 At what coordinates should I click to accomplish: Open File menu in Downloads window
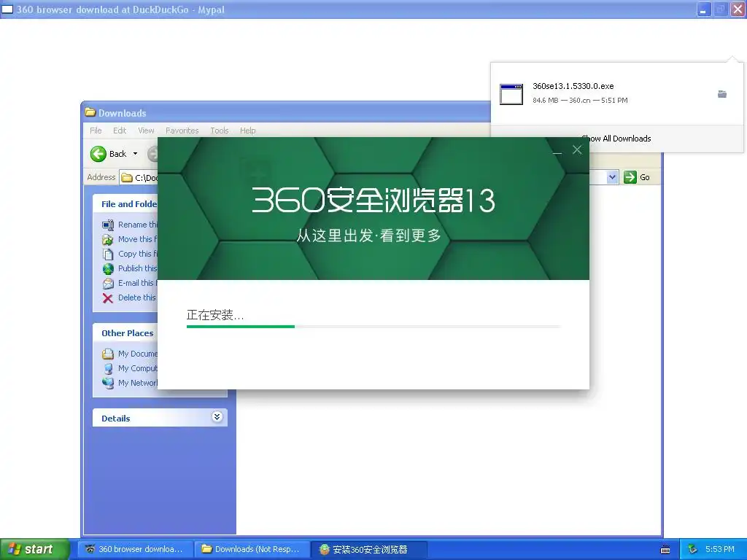[x=96, y=131]
